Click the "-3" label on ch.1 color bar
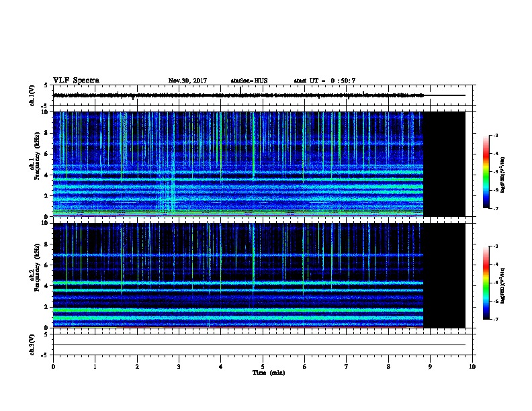532x411 pixels. (495, 135)
